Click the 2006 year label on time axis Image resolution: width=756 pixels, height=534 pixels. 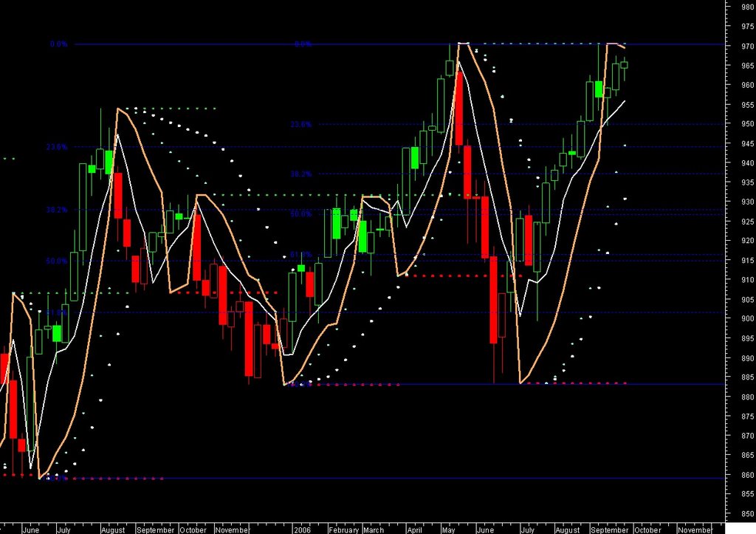303,530
